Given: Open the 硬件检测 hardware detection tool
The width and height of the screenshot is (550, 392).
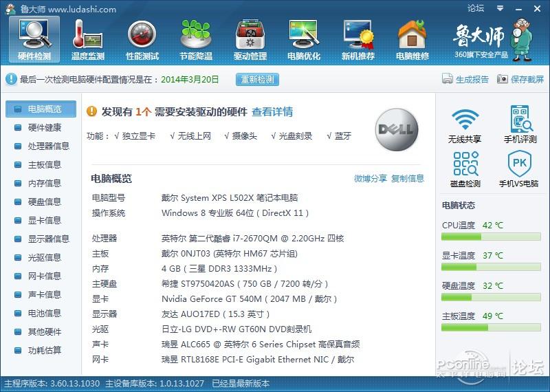Looking at the screenshot, I should pos(34,39).
